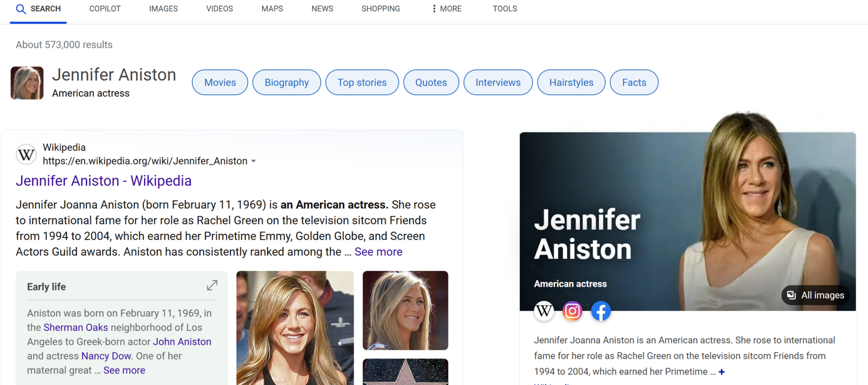This screenshot has width=868, height=385.
Task: Click the Wikipedia favicon beside the first result
Action: (x=26, y=155)
